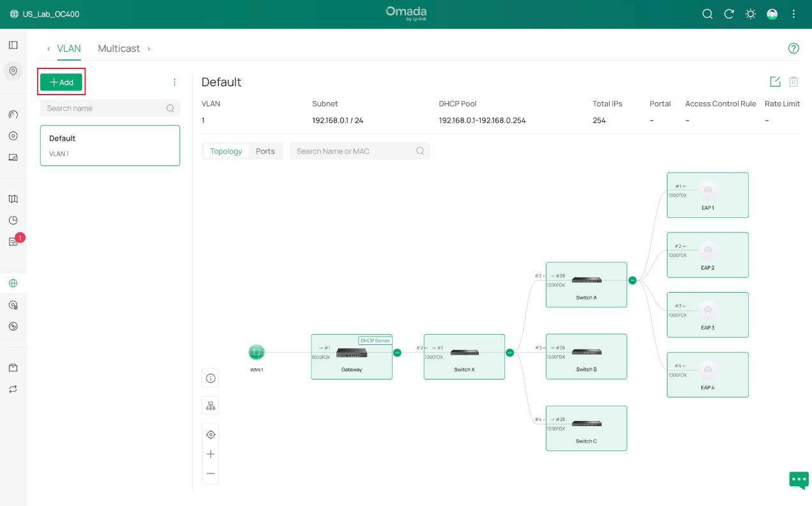Screen dimensions: 812x506
Task: Edit the Default VLAN with the pencil icon
Action: point(775,81)
